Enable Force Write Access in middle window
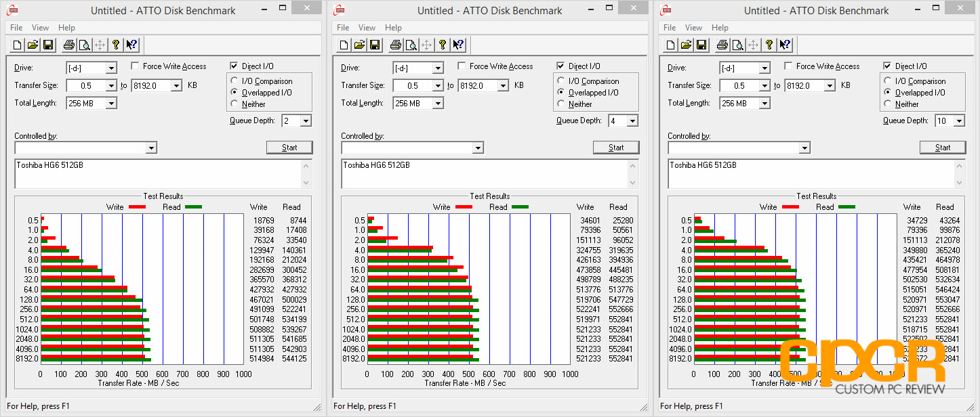 pyautogui.click(x=462, y=66)
